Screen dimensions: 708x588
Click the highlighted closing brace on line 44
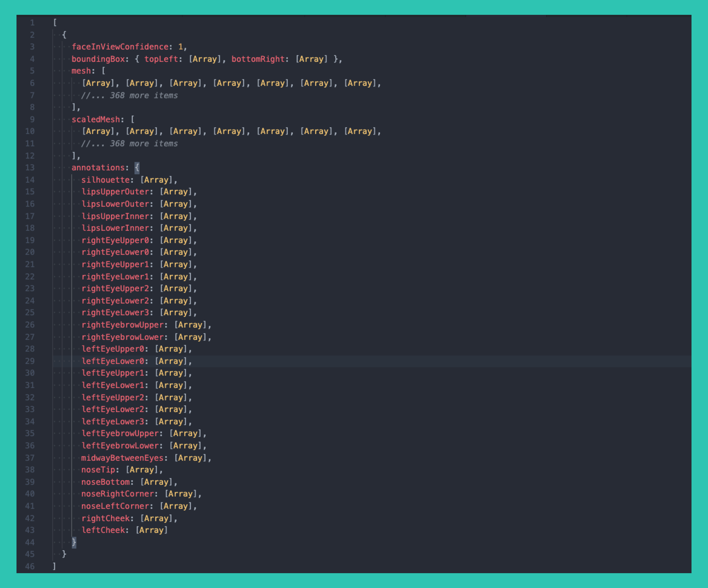coord(74,542)
